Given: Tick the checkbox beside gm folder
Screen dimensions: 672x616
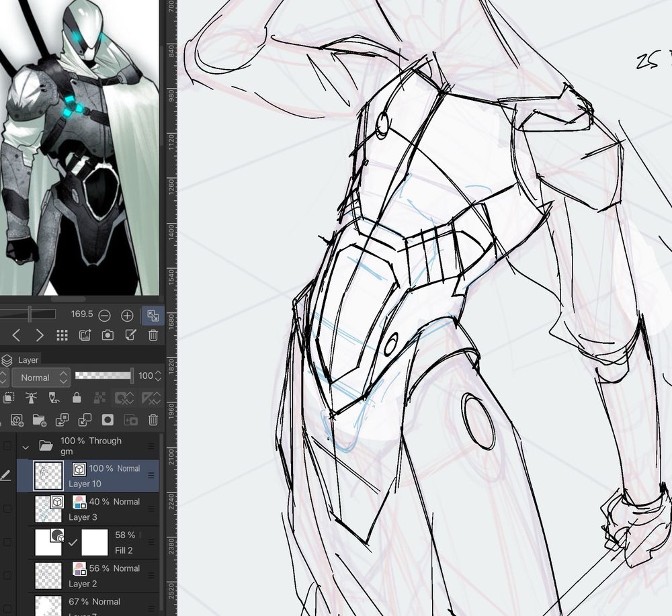Looking at the screenshot, I should (x=7, y=446).
